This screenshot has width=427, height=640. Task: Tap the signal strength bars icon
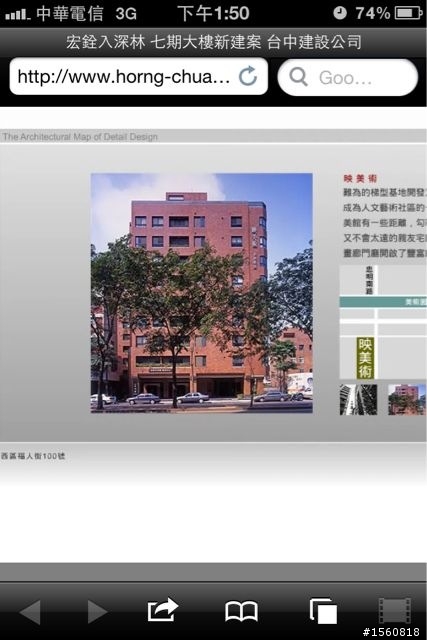click(18, 15)
